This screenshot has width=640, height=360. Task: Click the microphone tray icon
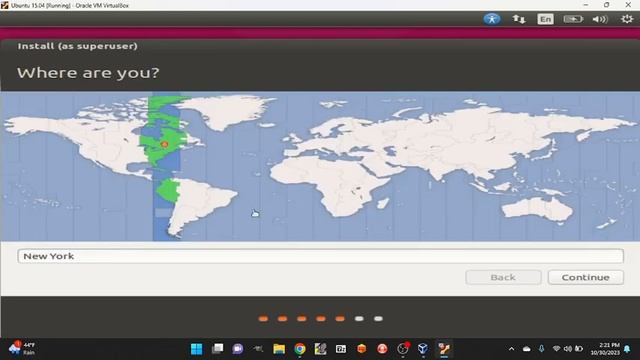click(x=542, y=349)
